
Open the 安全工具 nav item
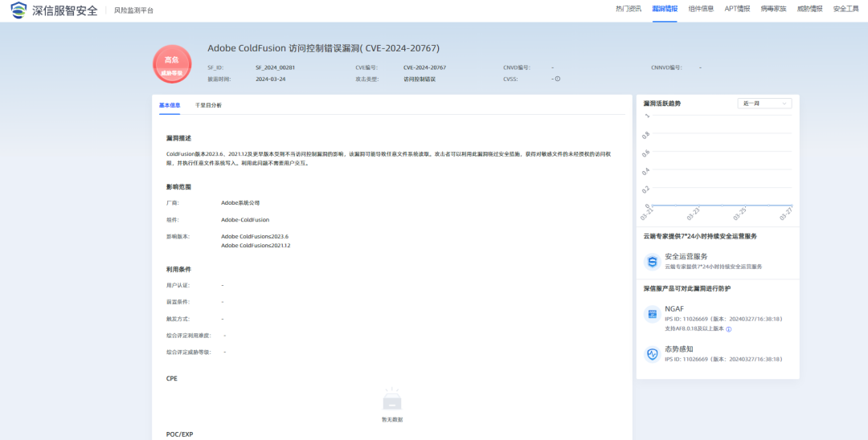tap(845, 9)
